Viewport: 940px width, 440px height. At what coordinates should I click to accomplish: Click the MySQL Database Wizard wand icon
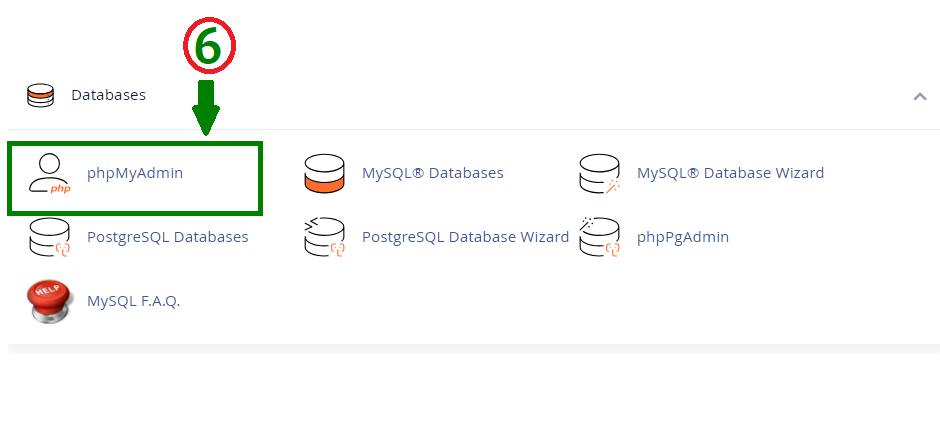pos(599,174)
